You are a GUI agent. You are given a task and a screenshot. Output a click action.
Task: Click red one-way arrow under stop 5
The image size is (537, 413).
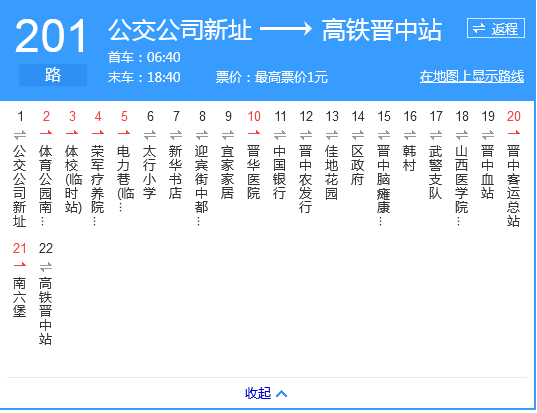pyautogui.click(x=124, y=133)
